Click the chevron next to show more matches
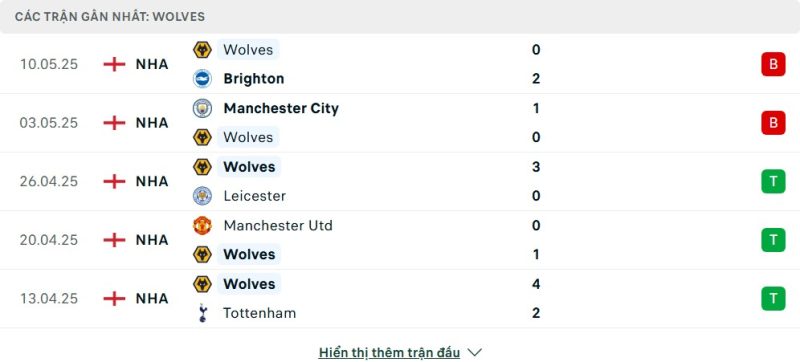800x362 pixels. click(474, 352)
